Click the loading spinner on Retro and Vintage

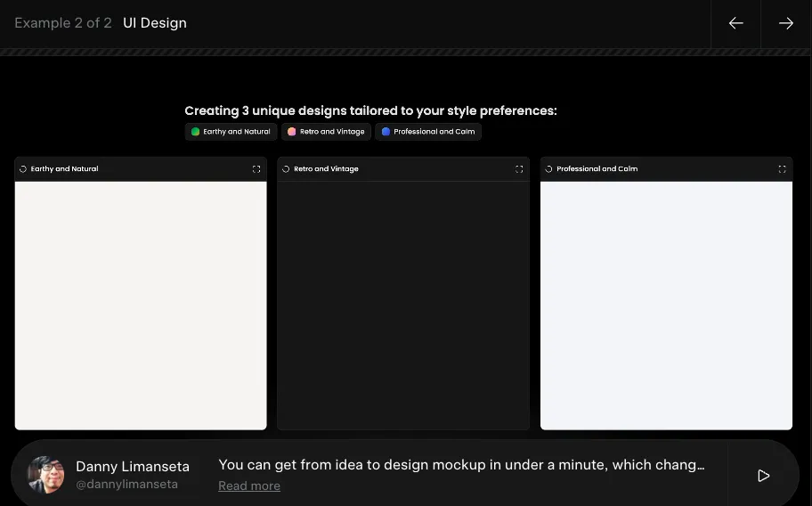(286, 169)
